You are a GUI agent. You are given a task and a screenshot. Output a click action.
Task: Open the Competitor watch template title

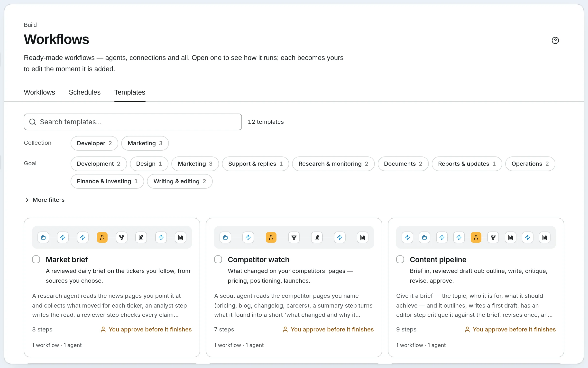258,260
